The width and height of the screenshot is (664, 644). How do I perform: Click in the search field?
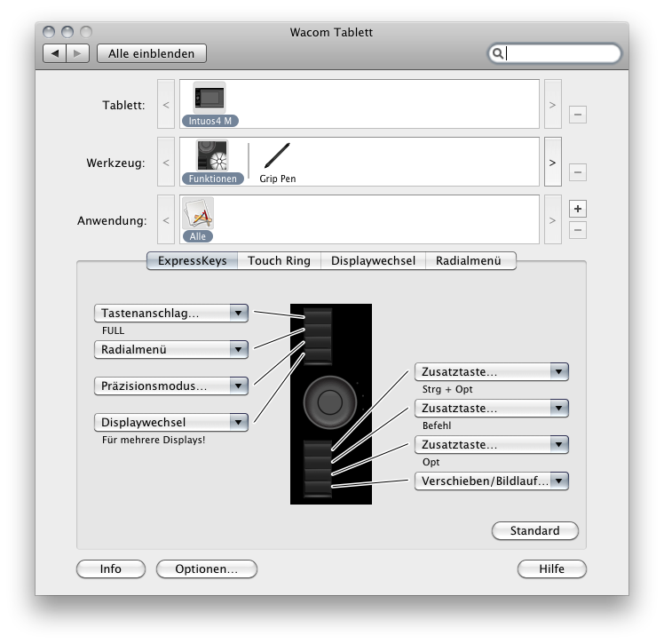(x=561, y=53)
